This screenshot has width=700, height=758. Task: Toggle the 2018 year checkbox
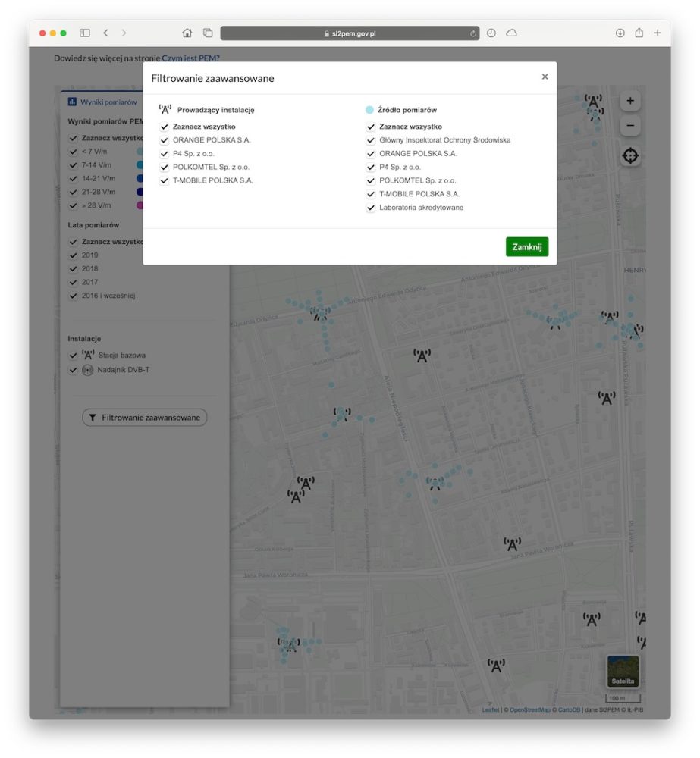tap(73, 269)
